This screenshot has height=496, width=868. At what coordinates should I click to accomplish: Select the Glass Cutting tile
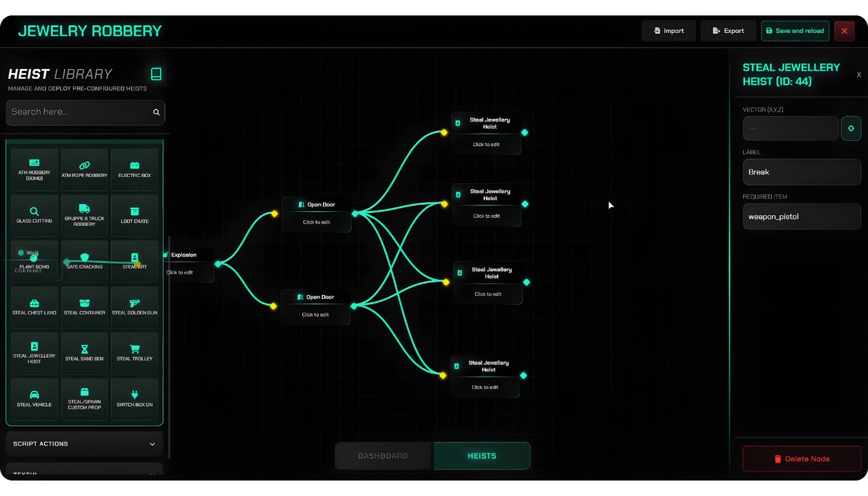pos(34,215)
